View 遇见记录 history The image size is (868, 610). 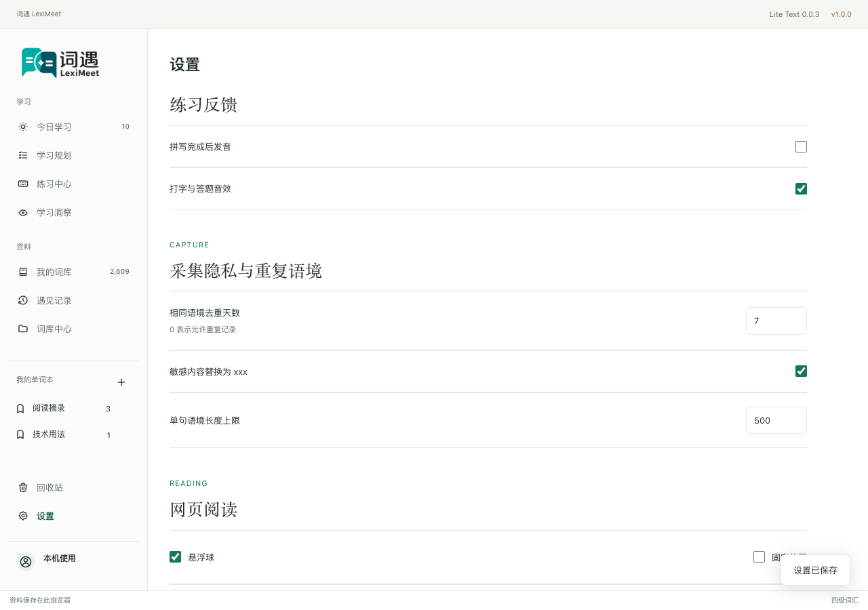(x=73, y=300)
